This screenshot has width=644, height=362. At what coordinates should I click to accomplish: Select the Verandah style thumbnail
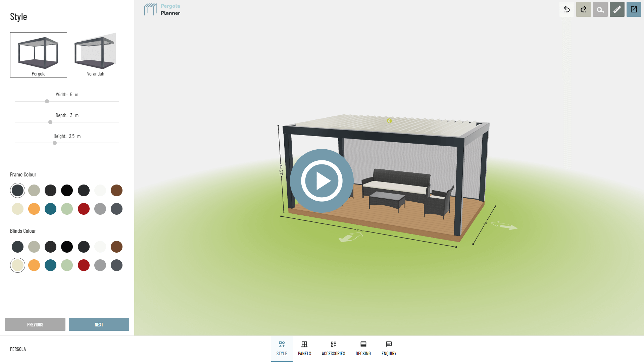96,55
